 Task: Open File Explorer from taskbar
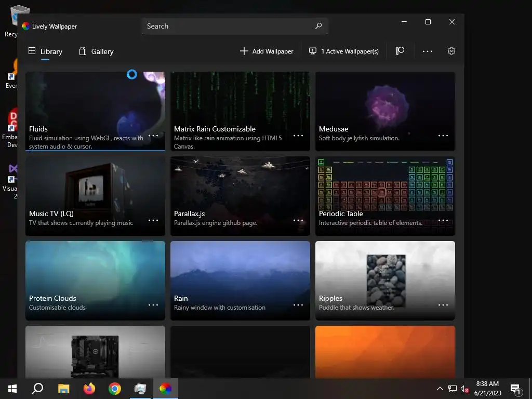(63, 389)
